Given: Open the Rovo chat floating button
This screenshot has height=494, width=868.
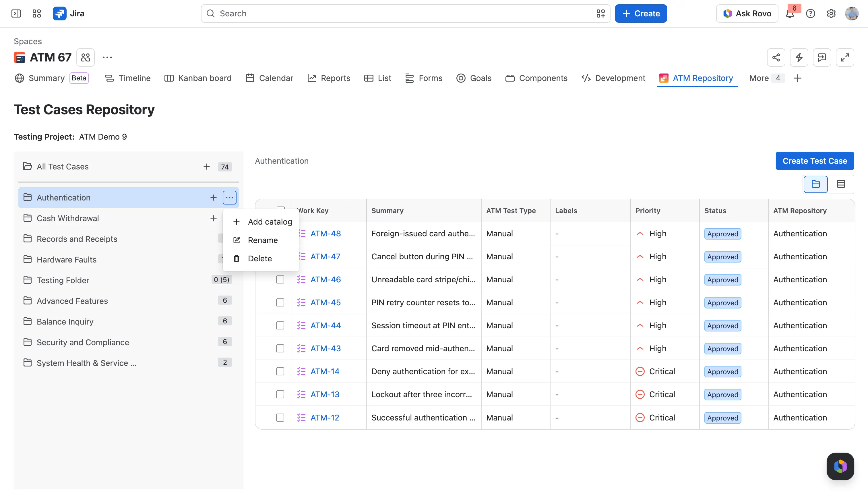Looking at the screenshot, I should tap(840, 466).
